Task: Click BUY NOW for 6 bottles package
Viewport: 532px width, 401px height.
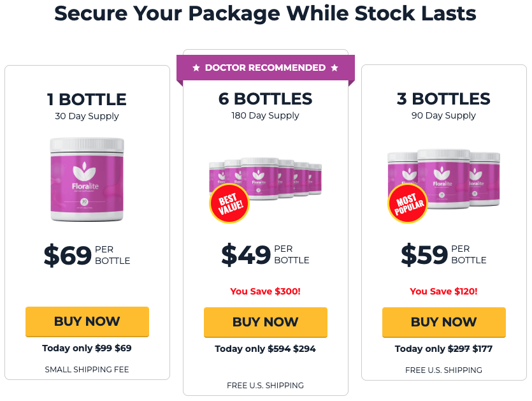Action: point(266,322)
